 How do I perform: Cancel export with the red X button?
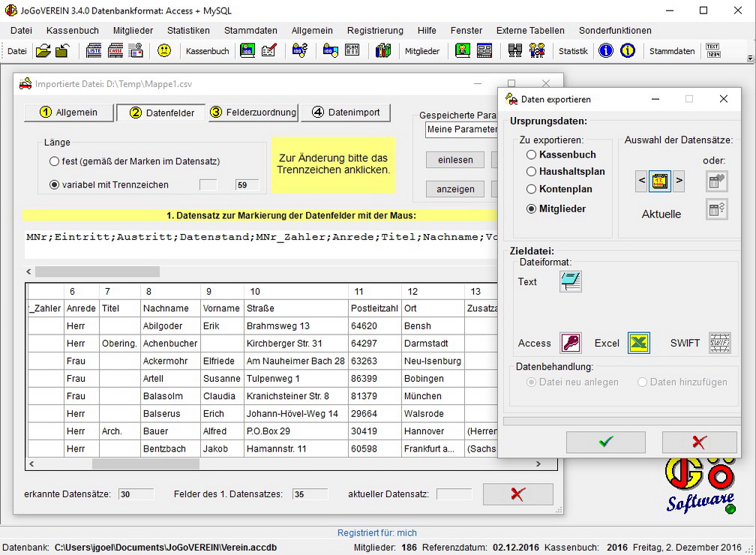(x=699, y=442)
